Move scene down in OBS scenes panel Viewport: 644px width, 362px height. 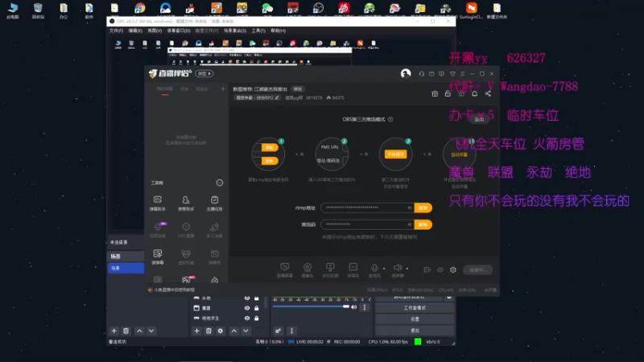click(x=151, y=331)
